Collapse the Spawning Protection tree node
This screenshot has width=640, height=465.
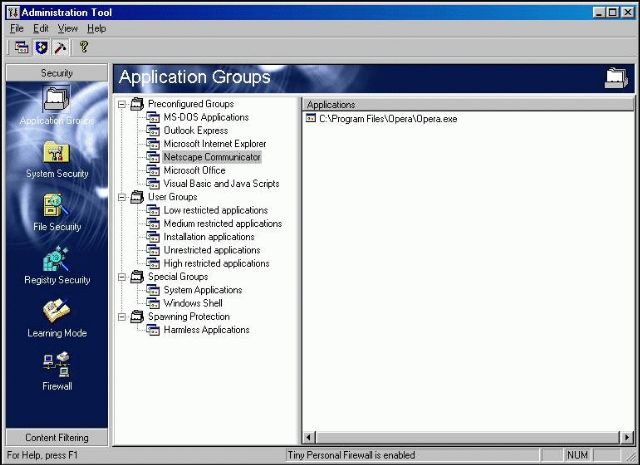point(122,317)
